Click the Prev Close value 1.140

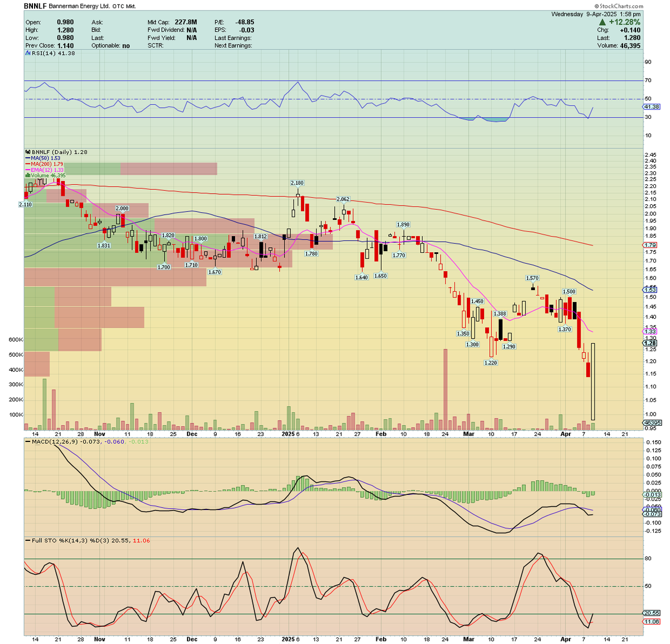point(65,46)
